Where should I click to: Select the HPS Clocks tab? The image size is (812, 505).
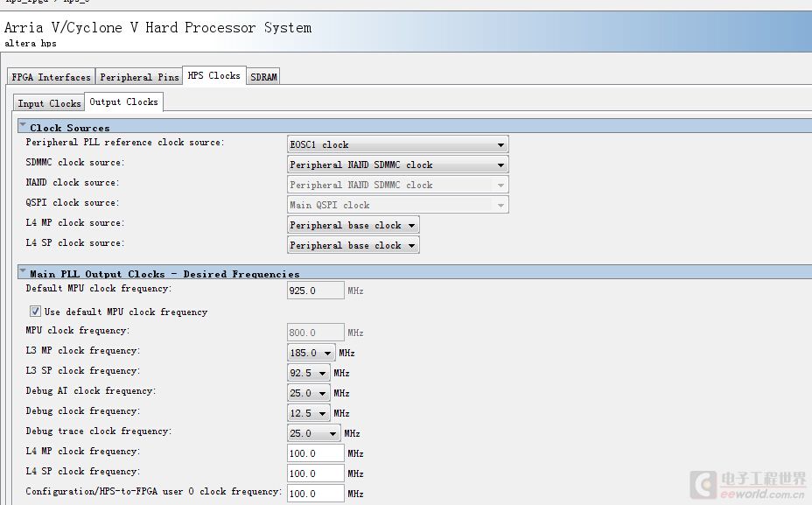coord(213,75)
